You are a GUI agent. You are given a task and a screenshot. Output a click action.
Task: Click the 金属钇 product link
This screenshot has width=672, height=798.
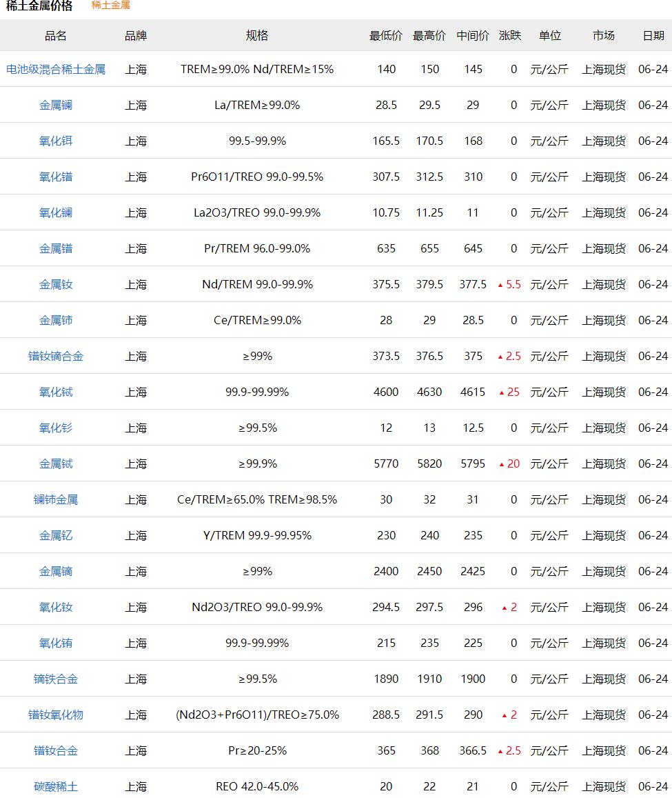56,535
